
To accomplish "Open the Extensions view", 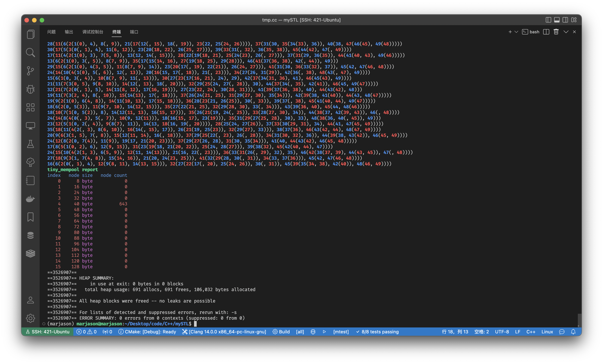I will [x=30, y=107].
